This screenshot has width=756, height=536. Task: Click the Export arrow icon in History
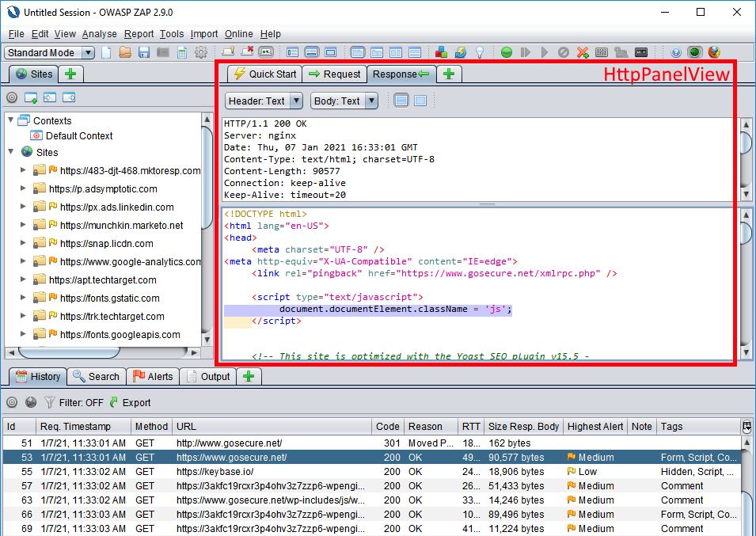pos(114,402)
